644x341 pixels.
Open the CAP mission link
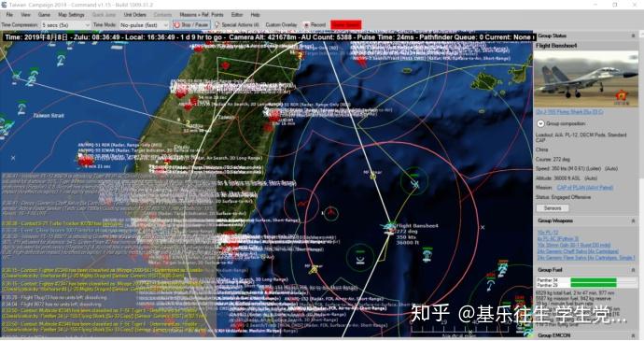[x=585, y=188]
